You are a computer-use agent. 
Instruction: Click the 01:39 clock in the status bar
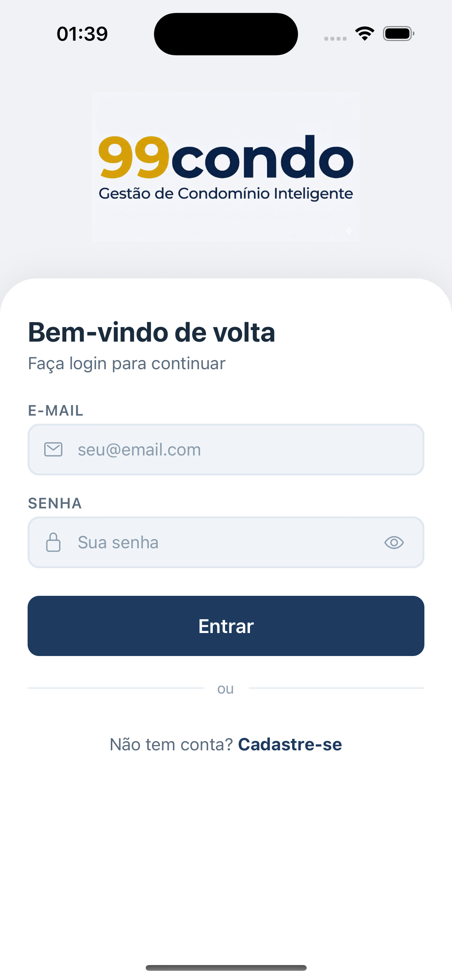coord(82,34)
